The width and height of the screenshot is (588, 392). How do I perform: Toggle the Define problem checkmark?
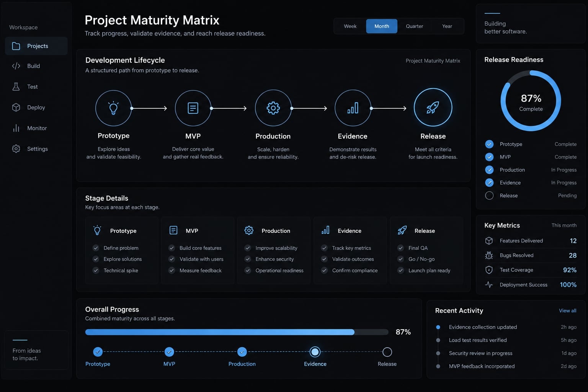pos(96,248)
